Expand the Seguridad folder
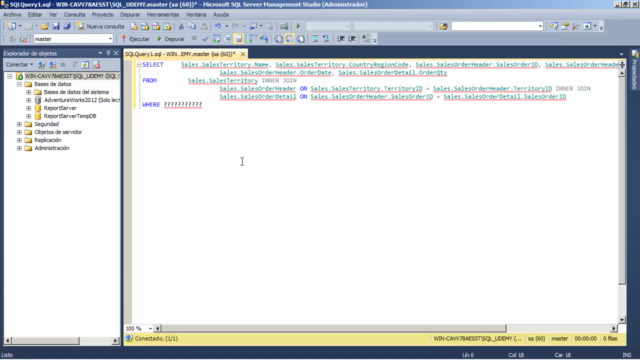The width and height of the screenshot is (640, 360). 19,124
